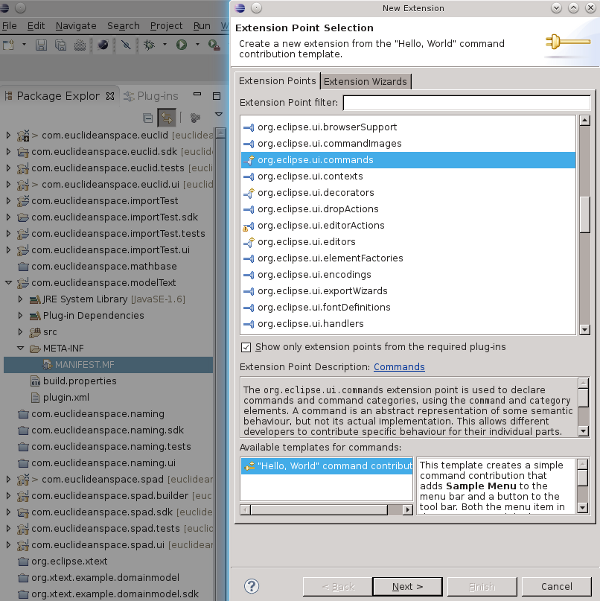Click the MANIFEST.MF file icon
The image size is (600, 601).
pos(47,365)
